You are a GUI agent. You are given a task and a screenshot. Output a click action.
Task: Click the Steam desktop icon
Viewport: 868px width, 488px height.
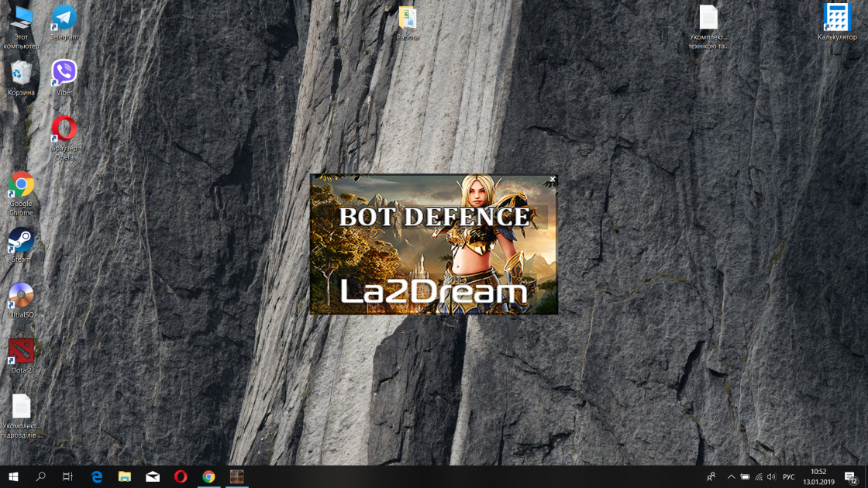click(21, 240)
